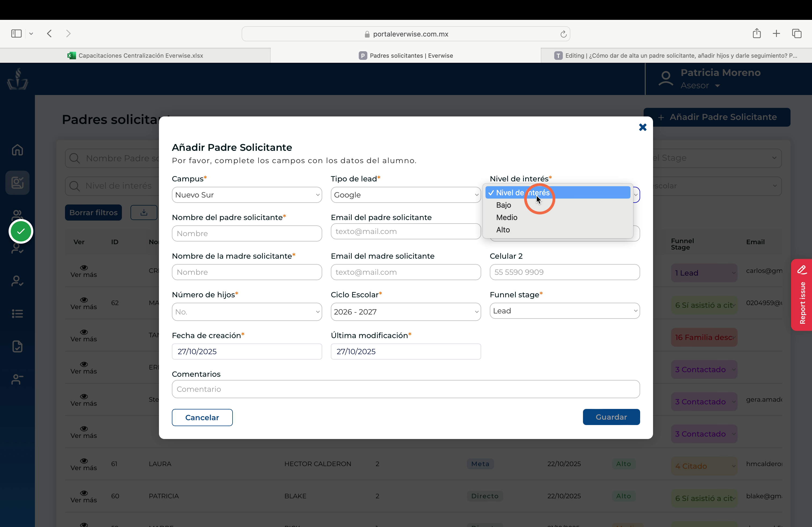The height and width of the screenshot is (527, 812).
Task: Click the Guardar button
Action: point(611,417)
